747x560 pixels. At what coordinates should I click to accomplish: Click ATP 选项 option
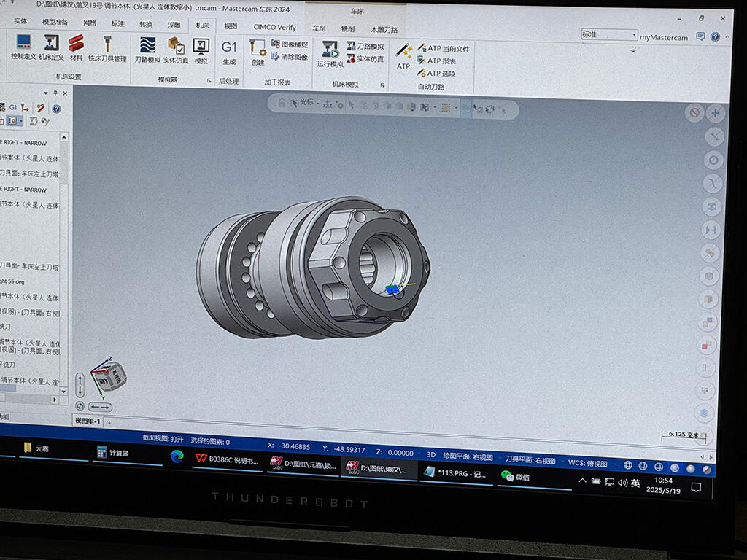pos(436,74)
